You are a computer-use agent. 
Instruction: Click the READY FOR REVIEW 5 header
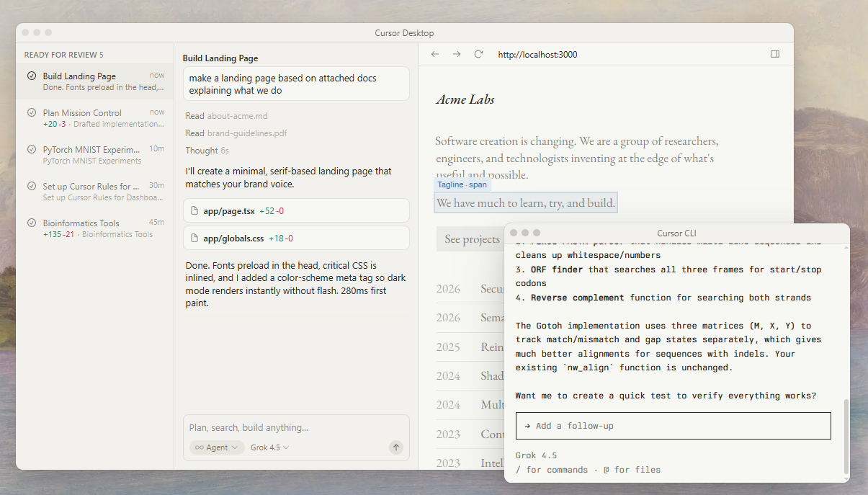[64, 55]
